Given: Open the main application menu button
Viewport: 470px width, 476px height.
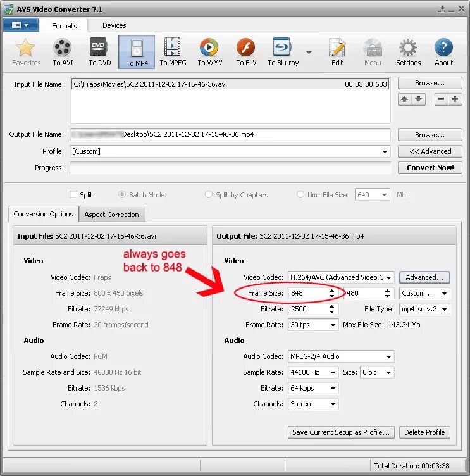Looking at the screenshot, I should point(21,25).
